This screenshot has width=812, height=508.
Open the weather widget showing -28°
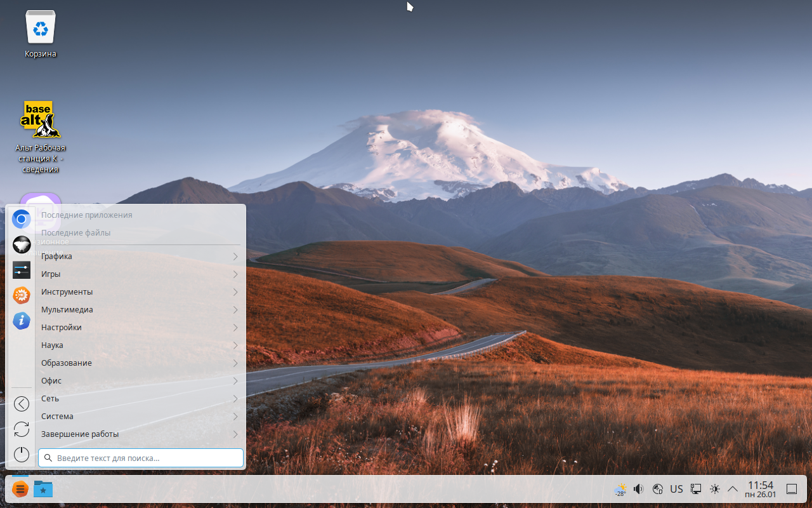click(x=620, y=489)
